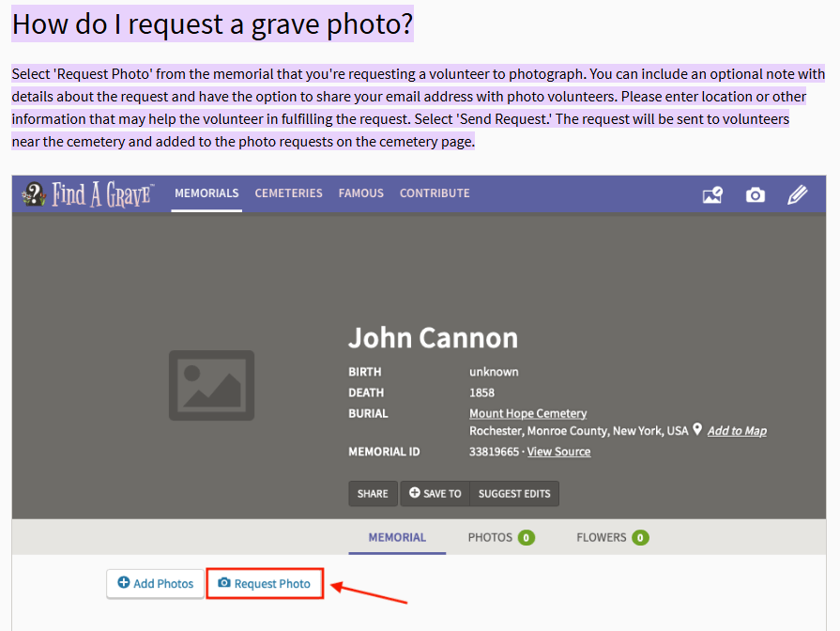The image size is (840, 631).
Task: Click the pencil edit icon in the header
Action: click(797, 194)
